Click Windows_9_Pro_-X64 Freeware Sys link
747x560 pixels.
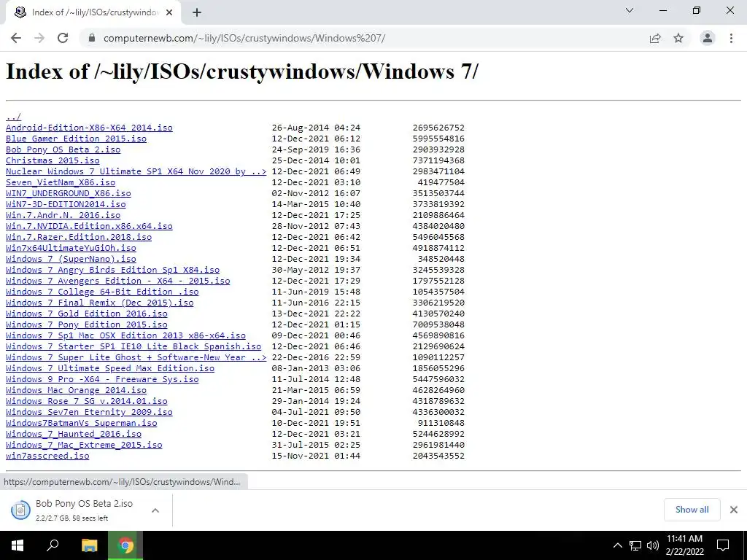(x=102, y=379)
